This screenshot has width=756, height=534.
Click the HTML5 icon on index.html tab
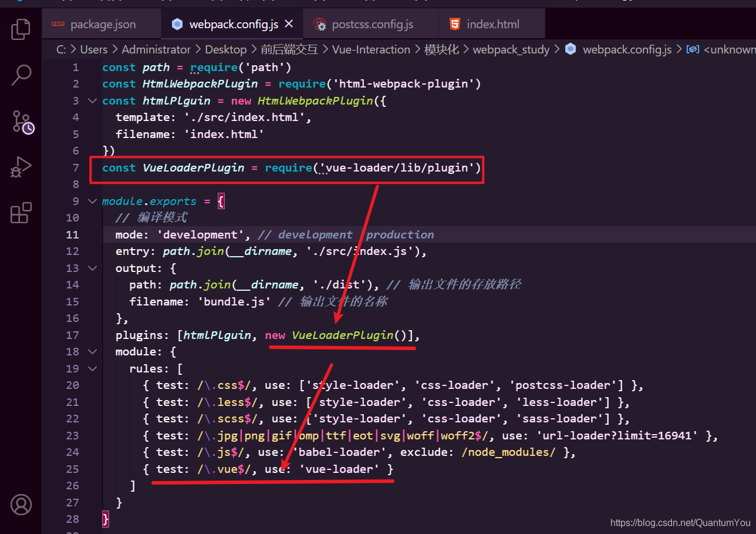coord(455,24)
